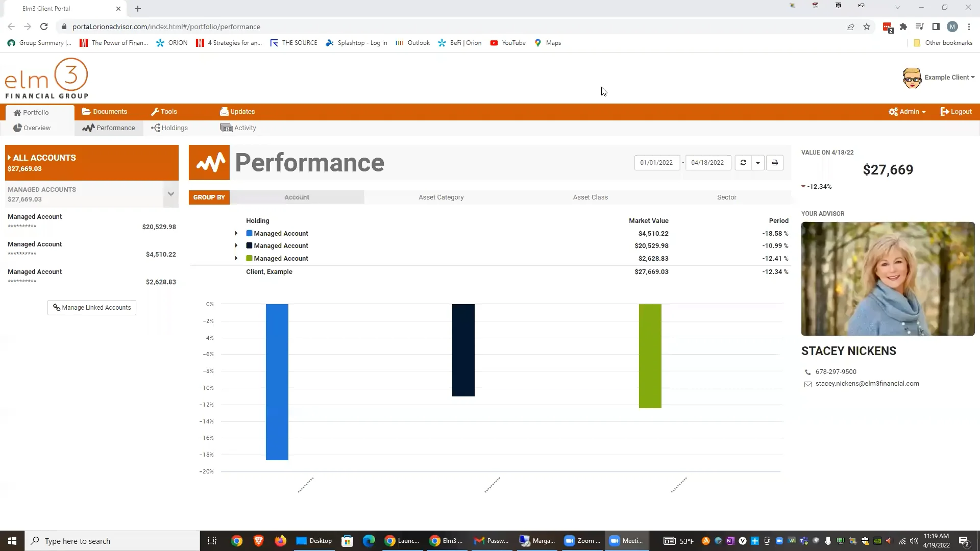Open the Admin dropdown menu

tap(907, 112)
